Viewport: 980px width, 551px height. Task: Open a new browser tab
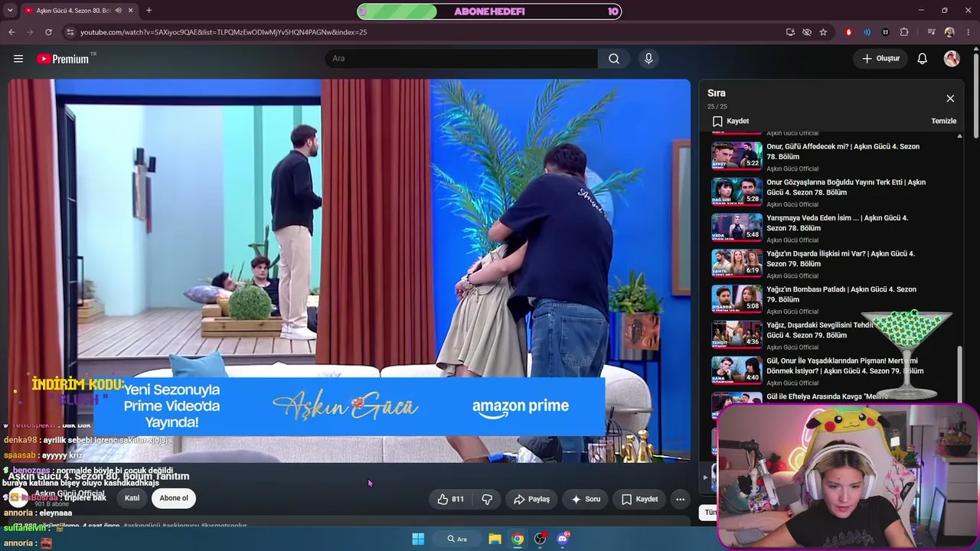[149, 11]
